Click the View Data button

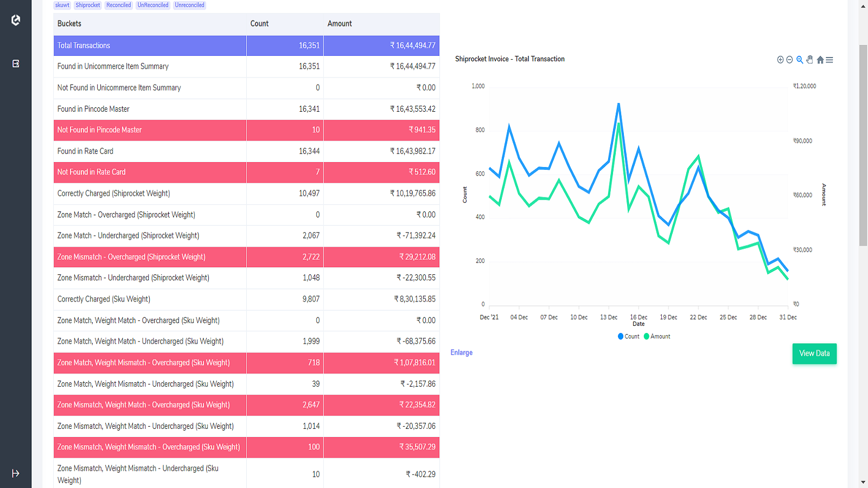click(x=814, y=354)
